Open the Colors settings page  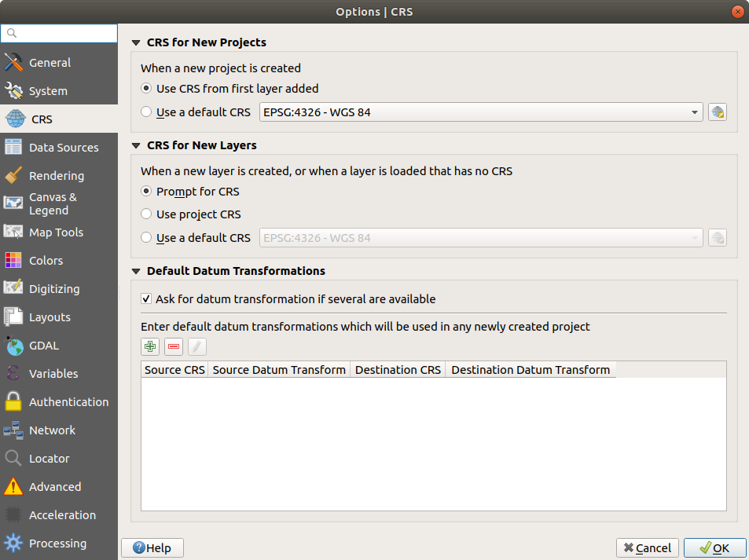coord(46,261)
